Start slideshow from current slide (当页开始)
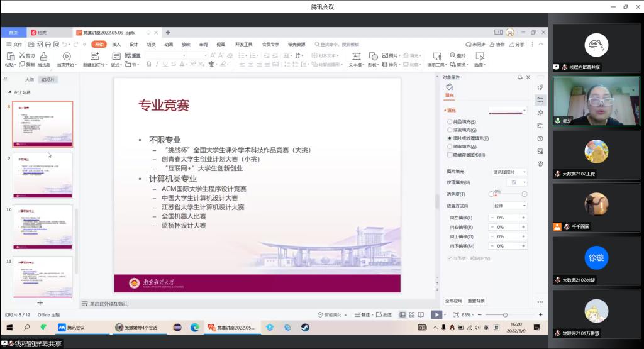Viewport: 644px width, 349px height. (66, 57)
